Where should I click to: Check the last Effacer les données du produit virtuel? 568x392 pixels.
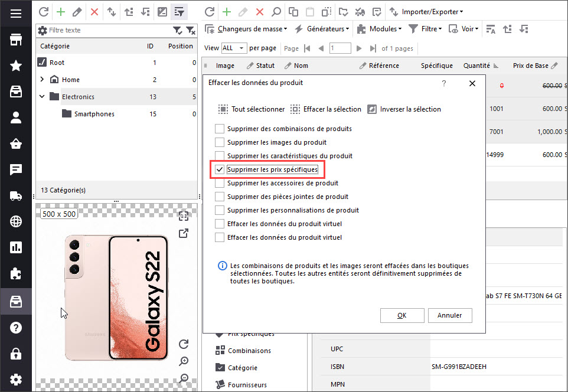220,237
